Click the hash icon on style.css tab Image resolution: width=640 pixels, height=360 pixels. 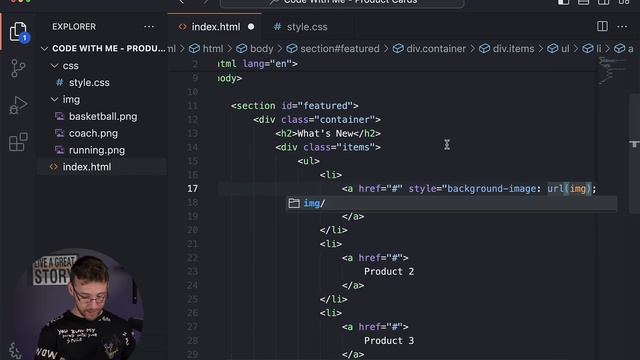pos(278,27)
